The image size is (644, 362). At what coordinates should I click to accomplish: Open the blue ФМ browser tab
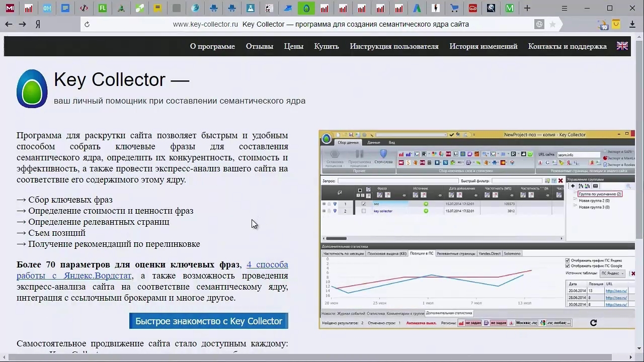pyautogui.click(x=47, y=8)
